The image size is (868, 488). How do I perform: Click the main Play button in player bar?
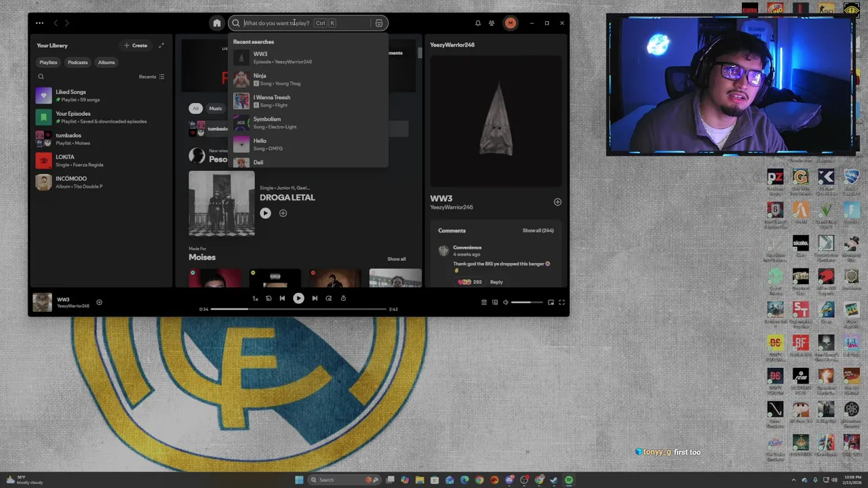click(x=298, y=298)
